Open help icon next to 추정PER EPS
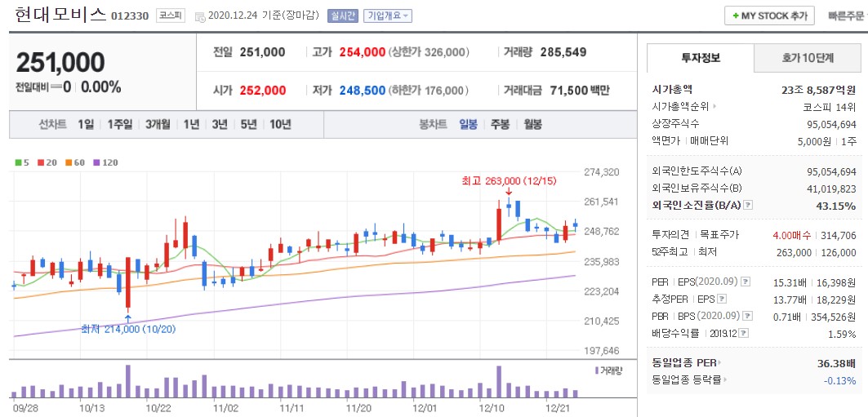 click(x=721, y=299)
